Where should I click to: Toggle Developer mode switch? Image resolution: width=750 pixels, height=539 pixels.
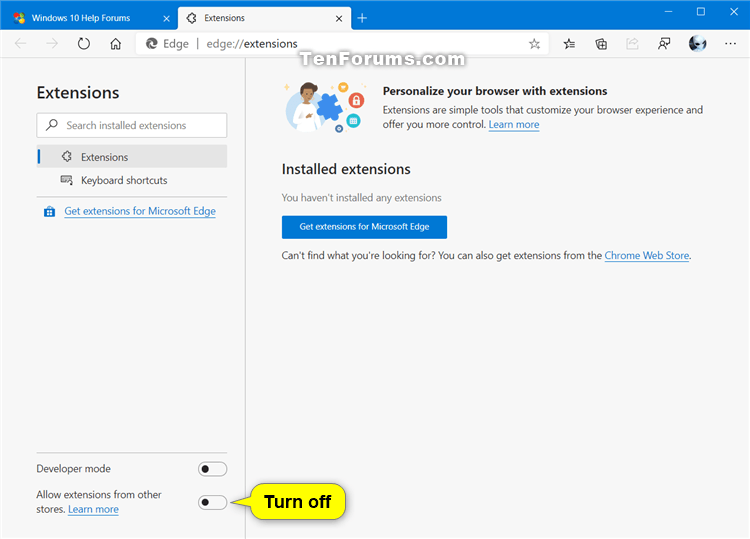pos(212,469)
